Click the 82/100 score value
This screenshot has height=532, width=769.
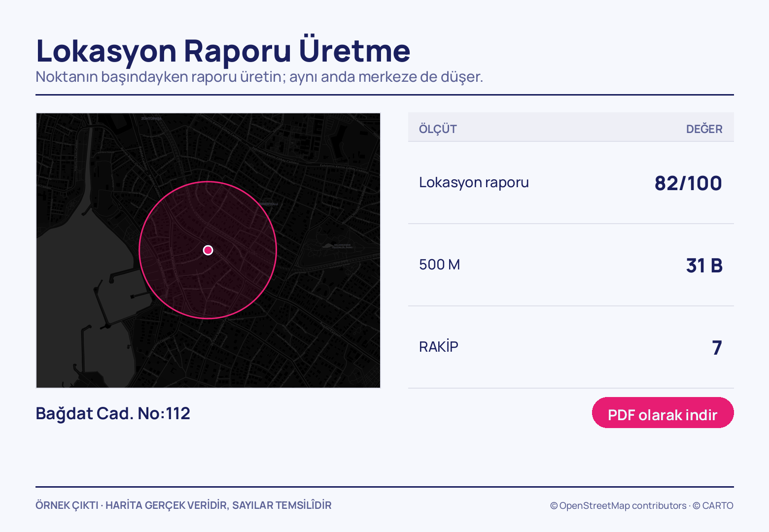(688, 183)
